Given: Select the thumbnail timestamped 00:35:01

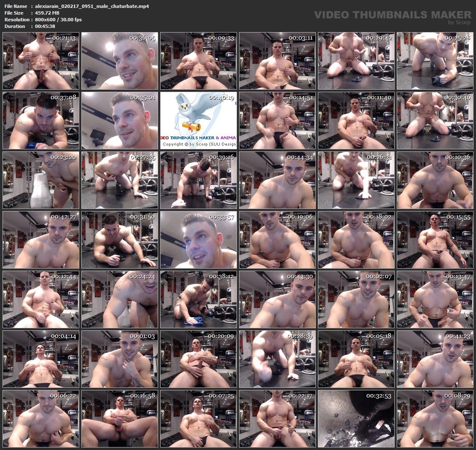Looking at the screenshot, I should point(120,121).
